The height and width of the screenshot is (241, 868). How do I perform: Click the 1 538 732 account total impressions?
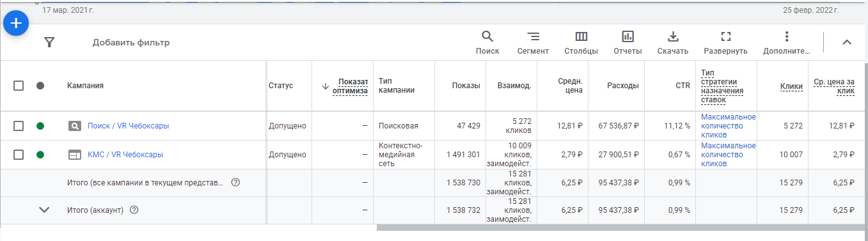[x=463, y=210]
